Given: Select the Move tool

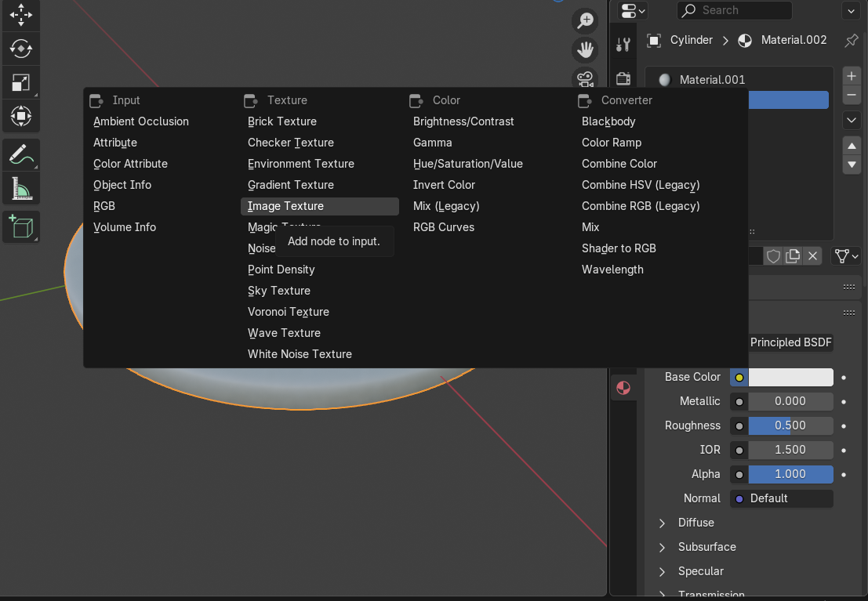Looking at the screenshot, I should point(20,15).
